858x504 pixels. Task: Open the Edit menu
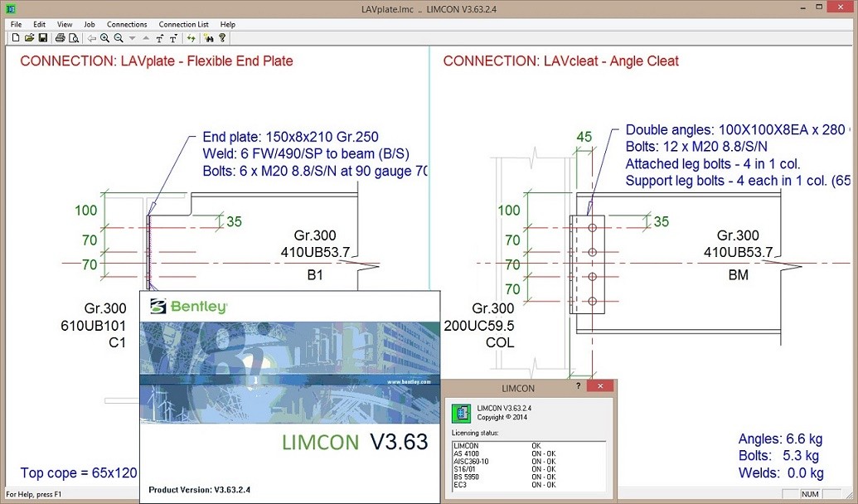click(x=40, y=24)
